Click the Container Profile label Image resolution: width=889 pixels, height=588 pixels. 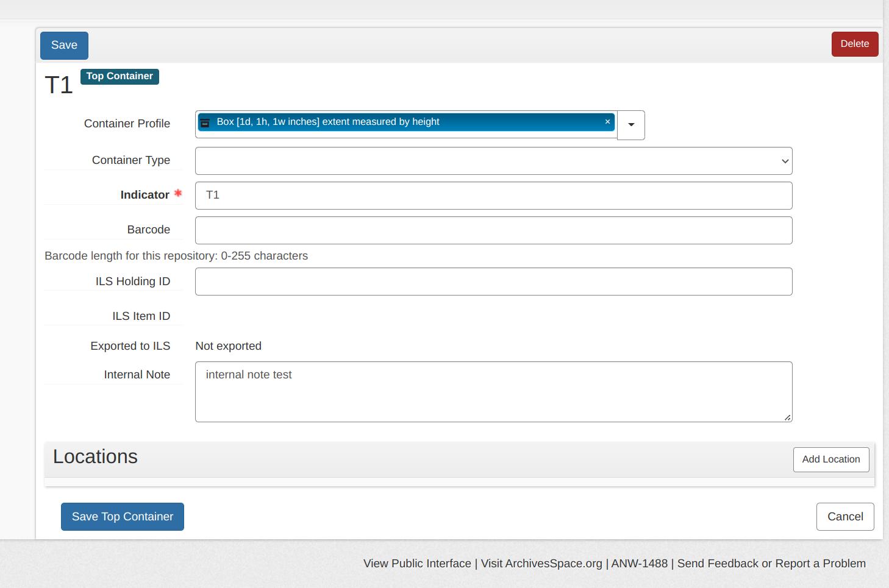(x=127, y=124)
